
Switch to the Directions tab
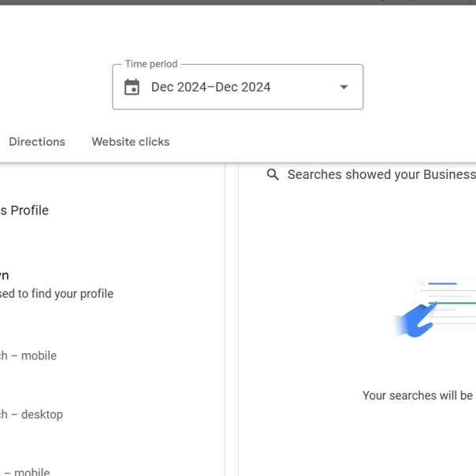[x=37, y=142]
